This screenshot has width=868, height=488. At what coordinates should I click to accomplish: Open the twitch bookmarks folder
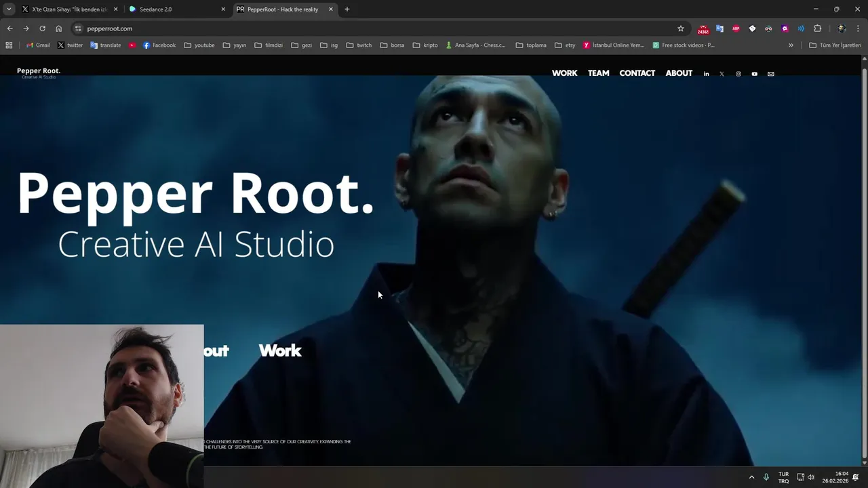[x=359, y=45]
